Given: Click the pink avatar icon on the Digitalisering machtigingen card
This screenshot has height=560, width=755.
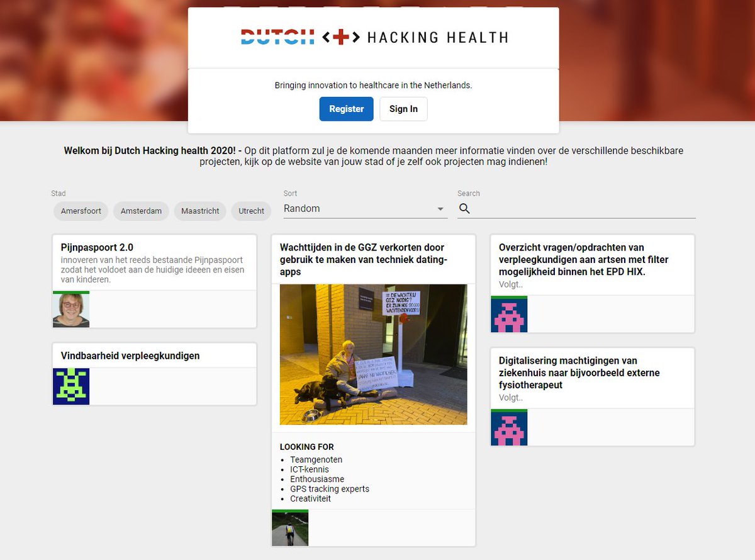Looking at the screenshot, I should (x=508, y=427).
